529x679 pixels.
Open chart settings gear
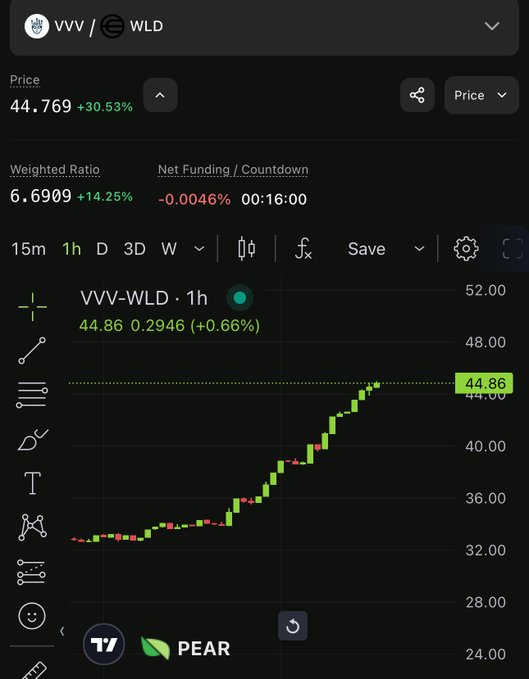[466, 249]
